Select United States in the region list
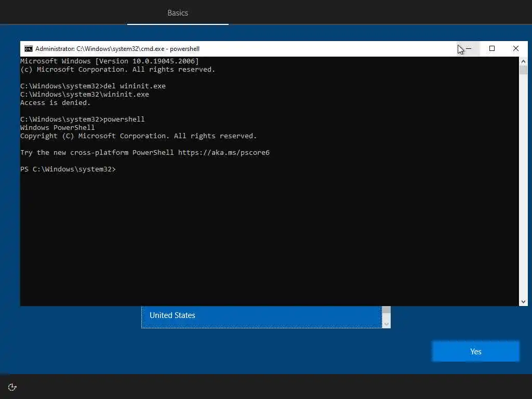 click(x=262, y=315)
